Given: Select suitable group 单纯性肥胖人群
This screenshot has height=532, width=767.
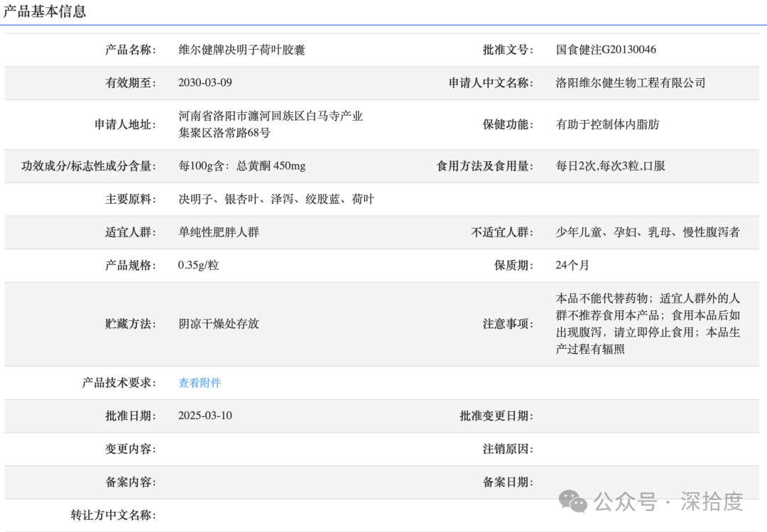Looking at the screenshot, I should click(219, 232).
